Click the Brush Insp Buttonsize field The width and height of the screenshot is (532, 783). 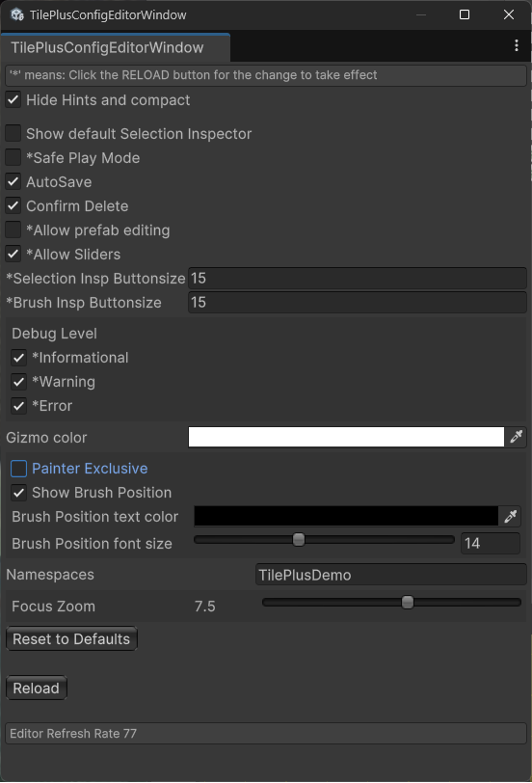tap(357, 302)
